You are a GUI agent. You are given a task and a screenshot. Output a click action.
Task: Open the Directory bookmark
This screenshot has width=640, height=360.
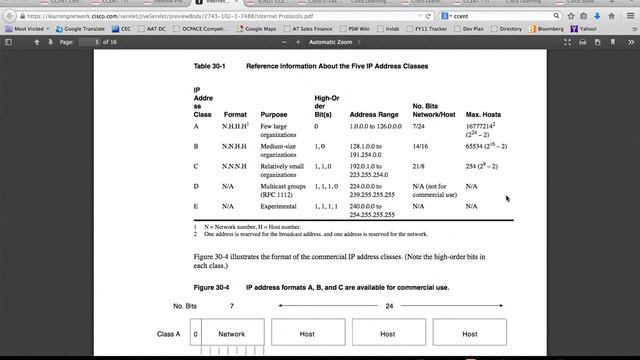(507, 29)
